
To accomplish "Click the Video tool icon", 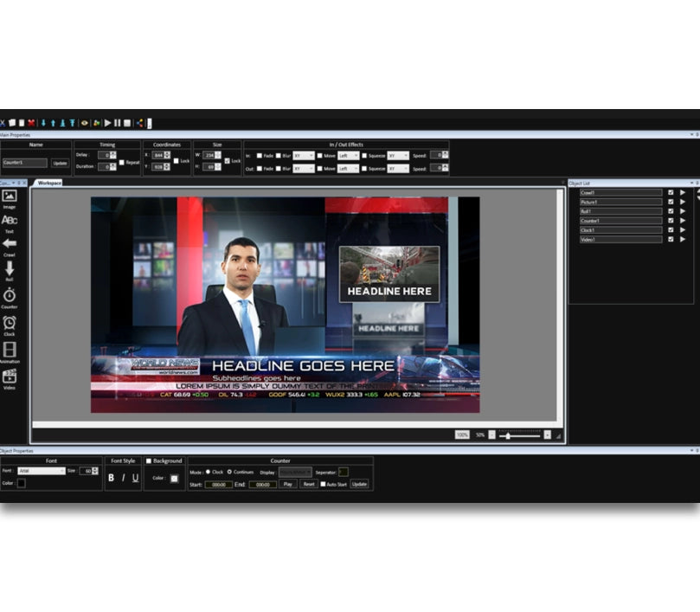I will click(x=10, y=377).
